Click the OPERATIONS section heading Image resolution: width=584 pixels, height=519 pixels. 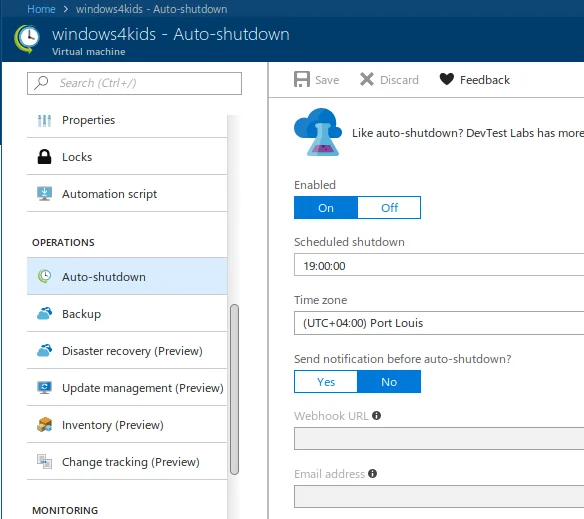(x=63, y=243)
